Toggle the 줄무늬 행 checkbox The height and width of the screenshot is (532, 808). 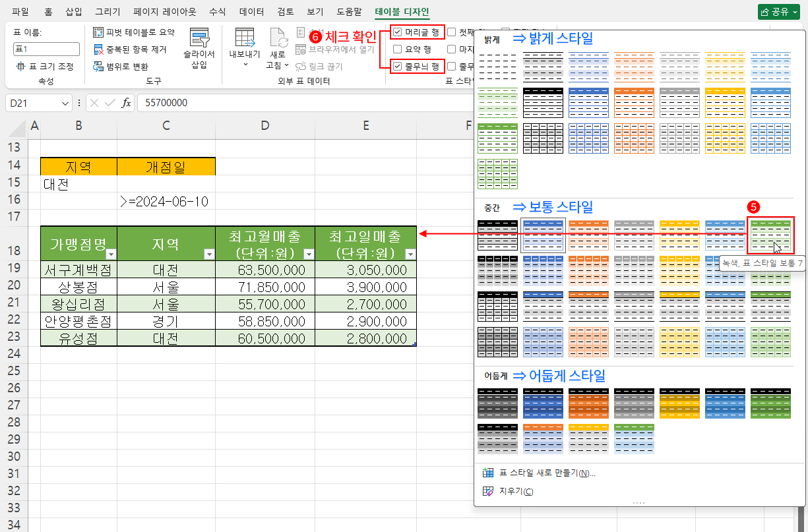[397, 66]
